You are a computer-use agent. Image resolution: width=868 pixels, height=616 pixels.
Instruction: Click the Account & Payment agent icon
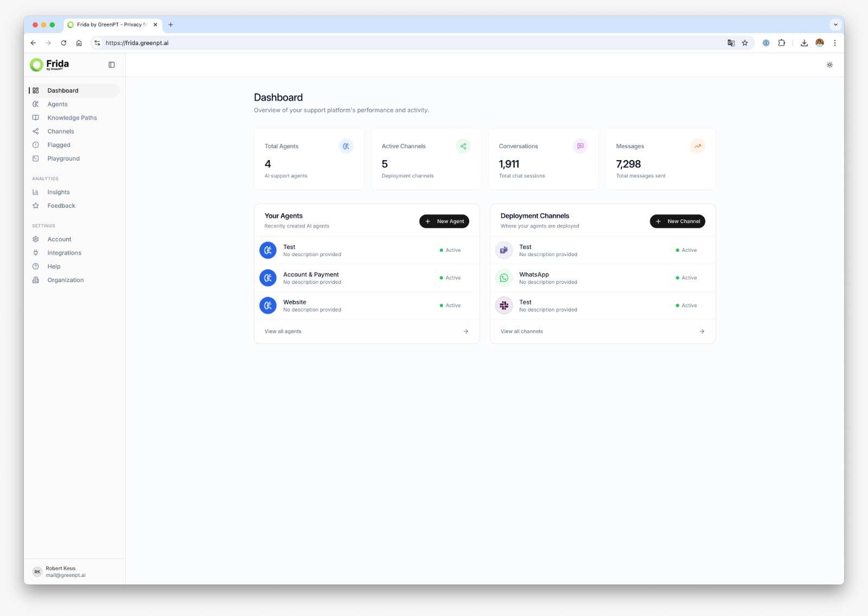268,278
